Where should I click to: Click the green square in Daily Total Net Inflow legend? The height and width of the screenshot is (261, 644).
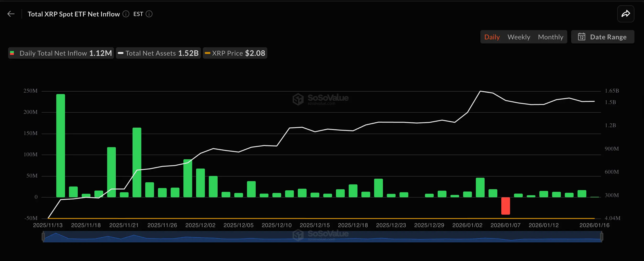[12, 53]
